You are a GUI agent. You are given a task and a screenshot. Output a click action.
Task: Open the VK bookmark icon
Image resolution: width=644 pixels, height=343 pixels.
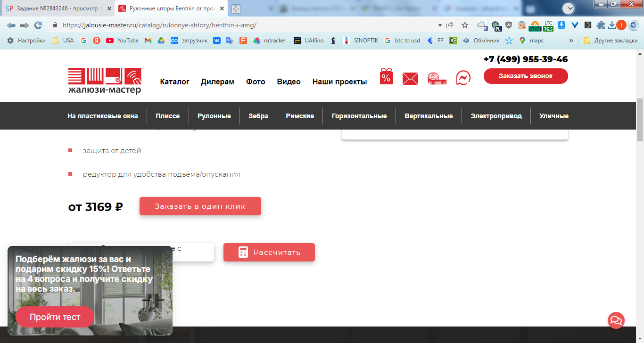pyautogui.click(x=217, y=41)
